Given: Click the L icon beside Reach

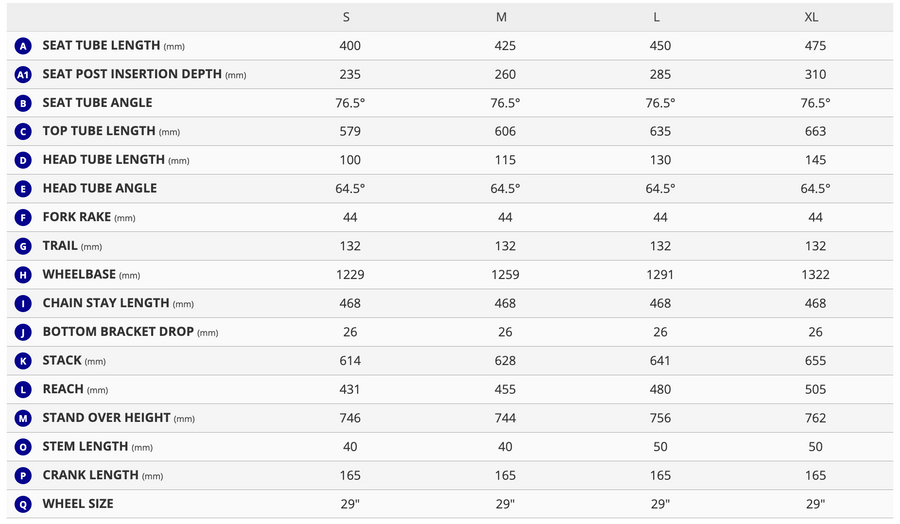Looking at the screenshot, I should 23,390.
